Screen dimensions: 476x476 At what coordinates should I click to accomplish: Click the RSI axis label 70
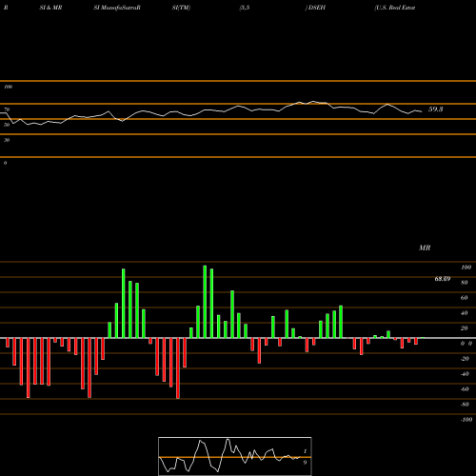pyautogui.click(x=7, y=109)
